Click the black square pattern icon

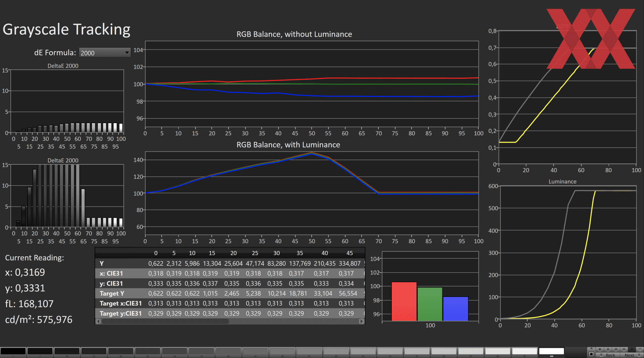click(591, 354)
